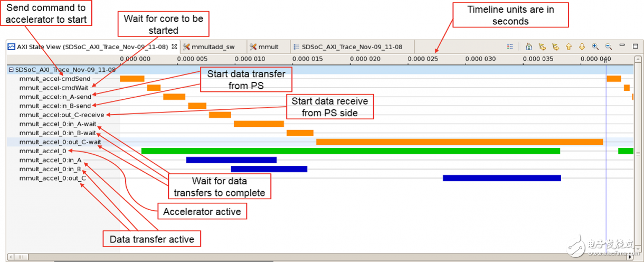Screen dimensions: 644x262
Task: Switch to the mmultadd_sw tab
Action: click(x=212, y=46)
